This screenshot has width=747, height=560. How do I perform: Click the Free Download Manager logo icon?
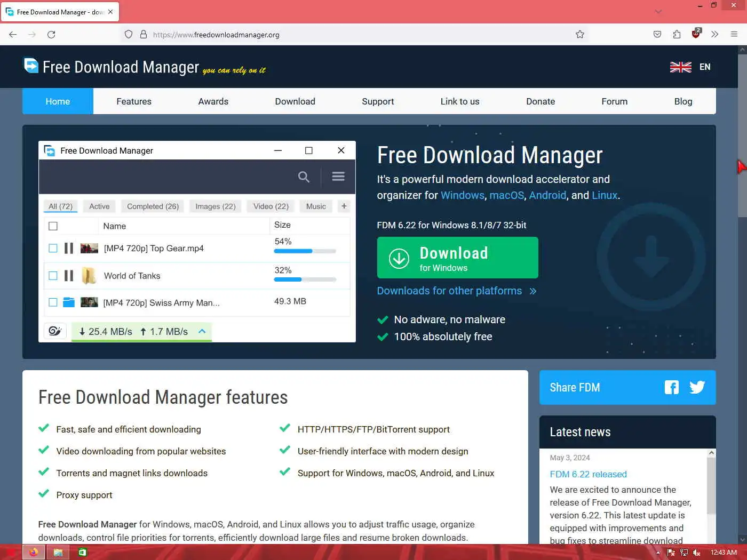click(31, 66)
